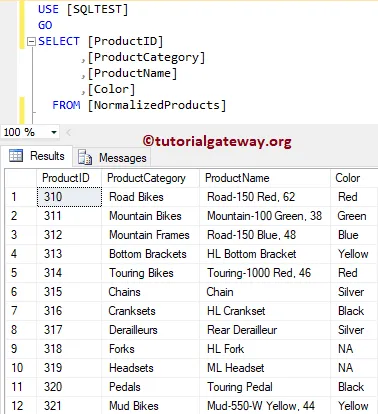Select the cell with ProductID 311
The height and width of the screenshot is (414, 378).
[69, 216]
